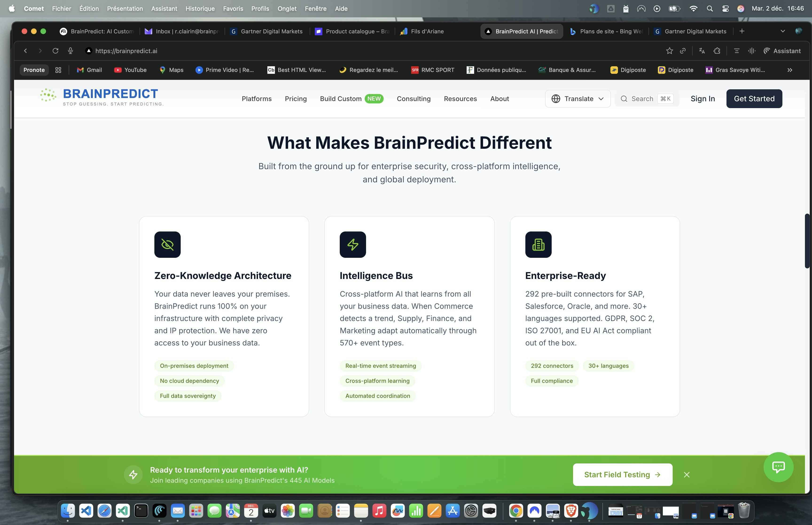Click the browser extensions puzzle icon
This screenshot has height=525, width=812.
pos(717,51)
